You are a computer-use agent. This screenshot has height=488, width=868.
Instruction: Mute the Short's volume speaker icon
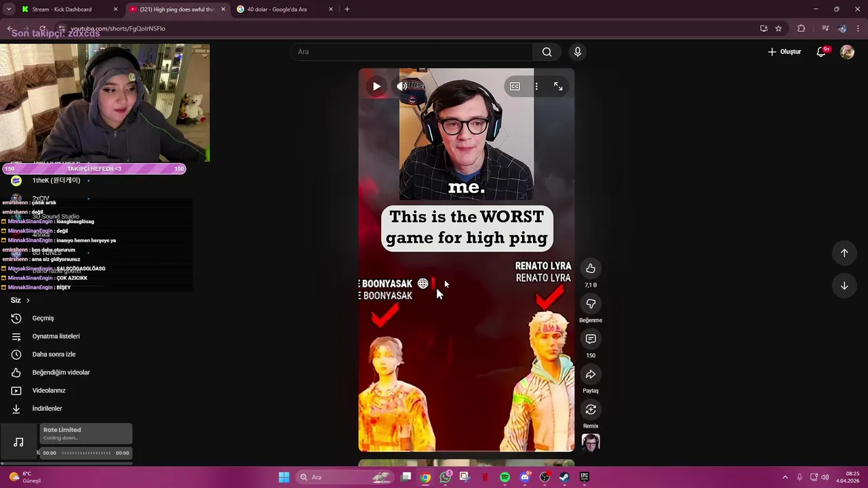pyautogui.click(x=402, y=86)
